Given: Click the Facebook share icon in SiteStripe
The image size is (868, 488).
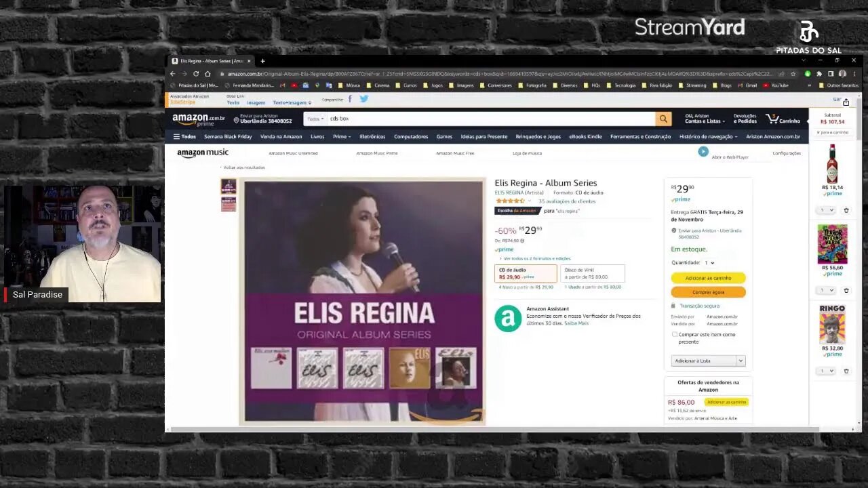Looking at the screenshot, I should click(350, 99).
